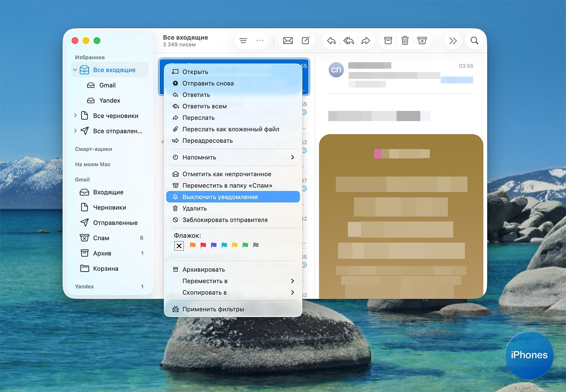Move to junk using toolbar icon
The height and width of the screenshot is (392, 566).
pos(422,41)
